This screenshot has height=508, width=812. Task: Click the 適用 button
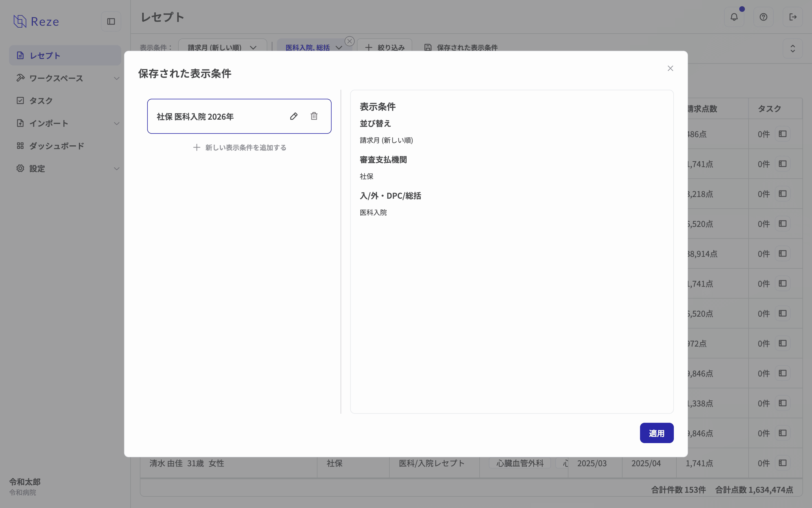pos(657,433)
